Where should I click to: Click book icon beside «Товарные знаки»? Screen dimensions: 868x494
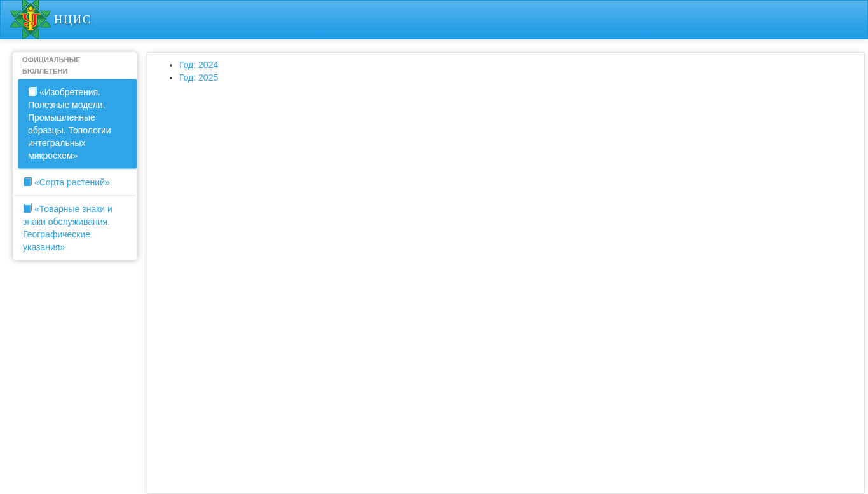[x=27, y=209]
